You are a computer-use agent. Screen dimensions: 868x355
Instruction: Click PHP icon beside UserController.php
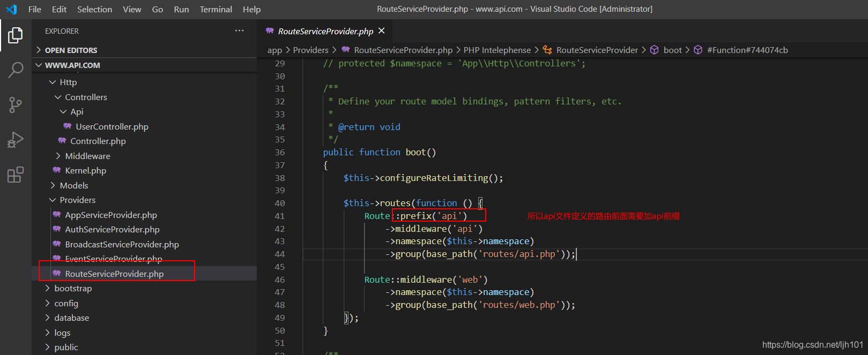point(68,126)
